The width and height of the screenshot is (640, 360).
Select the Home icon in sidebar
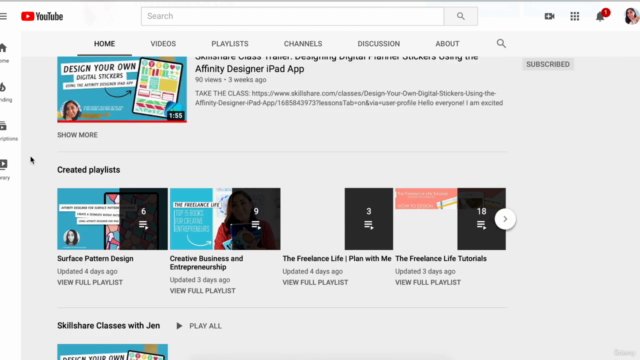click(x=3, y=48)
